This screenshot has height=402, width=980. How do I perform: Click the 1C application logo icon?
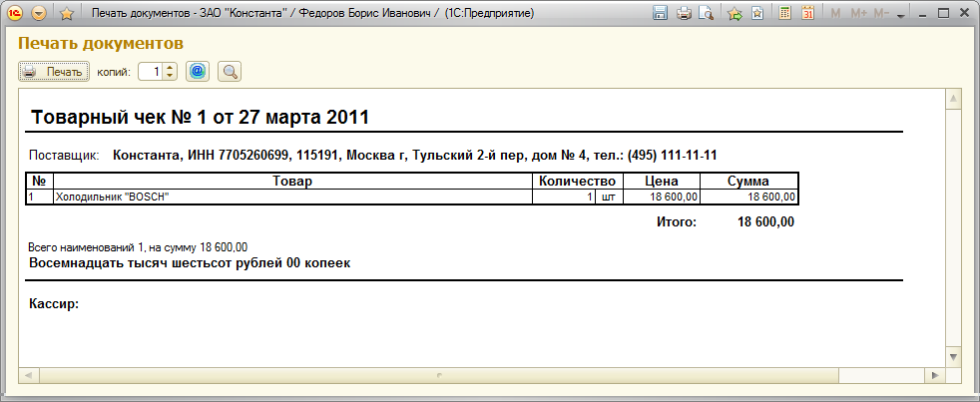click(17, 13)
